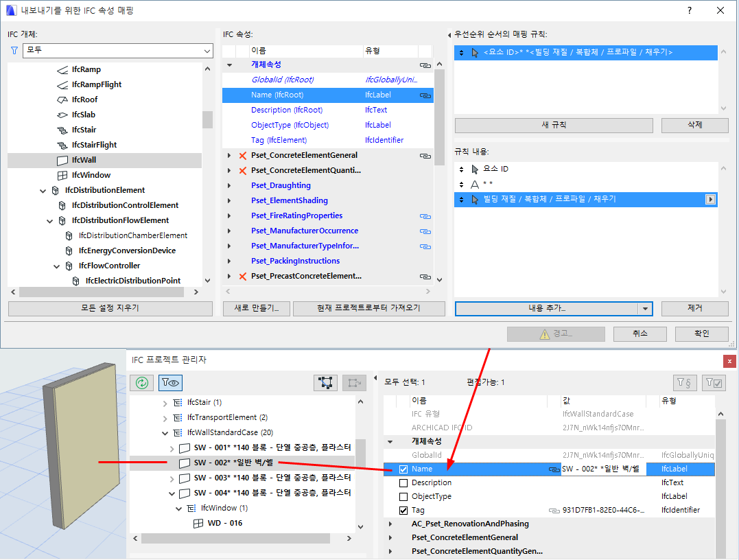Click red X icon on Pset_ConcreteElementQuanti...

(x=243, y=171)
